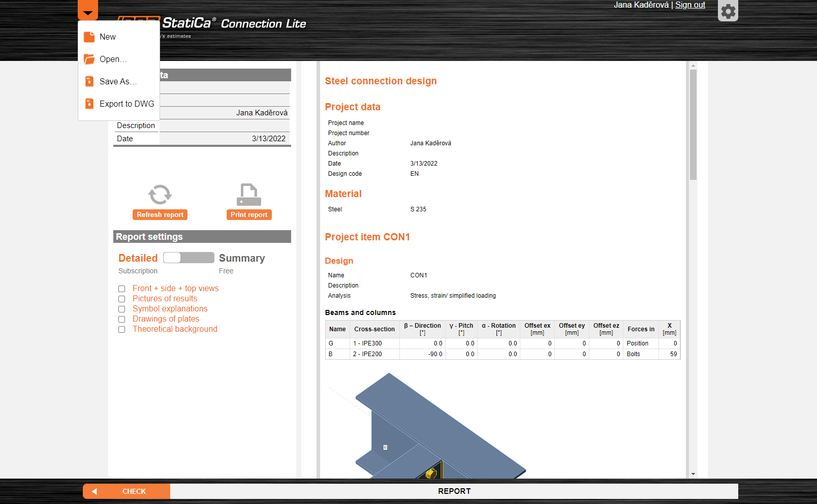This screenshot has height=504, width=817.
Task: Click the 'Cross-section' column header
Action: pos(374,329)
